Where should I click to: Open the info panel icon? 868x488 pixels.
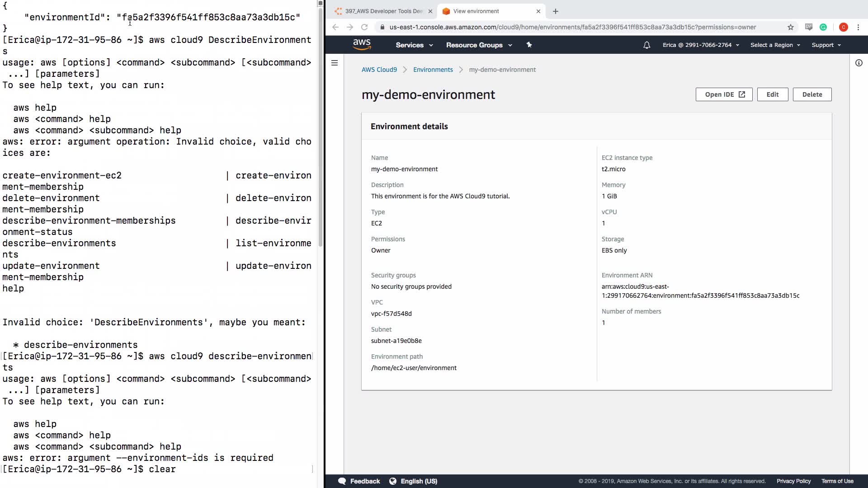pos(859,63)
